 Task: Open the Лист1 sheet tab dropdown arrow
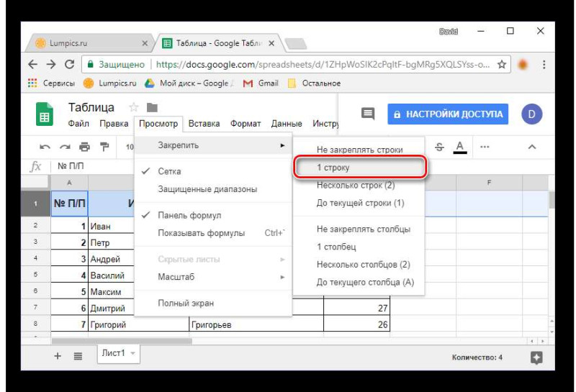pos(133,353)
